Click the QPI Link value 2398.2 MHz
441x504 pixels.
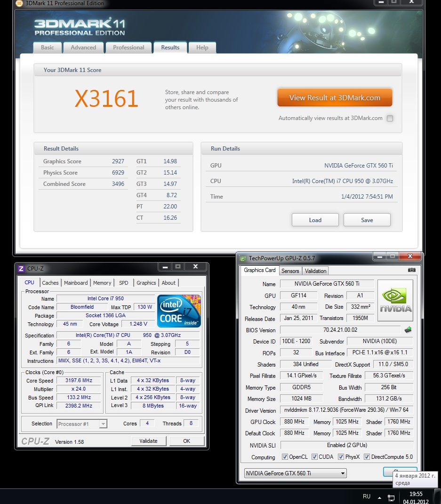pos(79,406)
